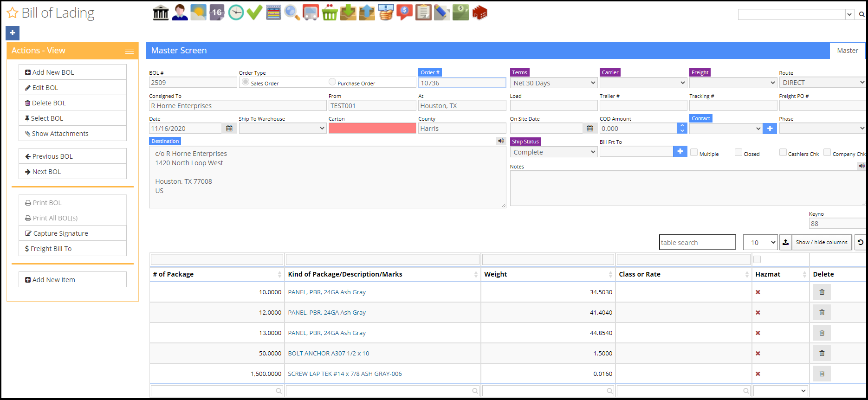The height and width of the screenshot is (400, 868).
Task: Open the Freight dropdown
Action: tap(733, 83)
